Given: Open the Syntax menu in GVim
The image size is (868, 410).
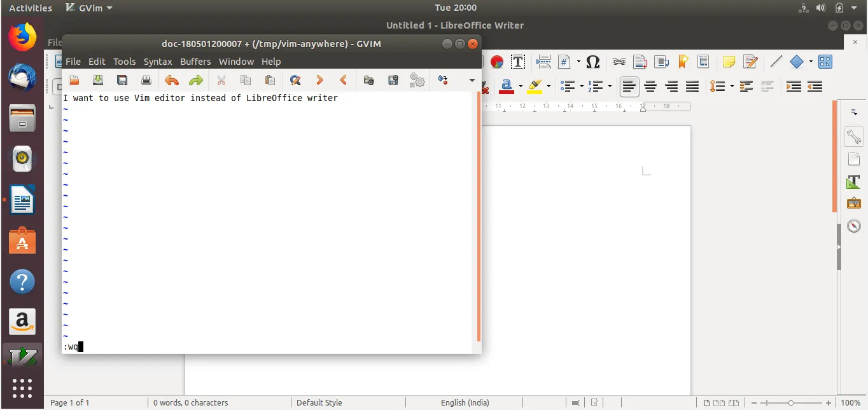Looking at the screenshot, I should pos(158,62).
